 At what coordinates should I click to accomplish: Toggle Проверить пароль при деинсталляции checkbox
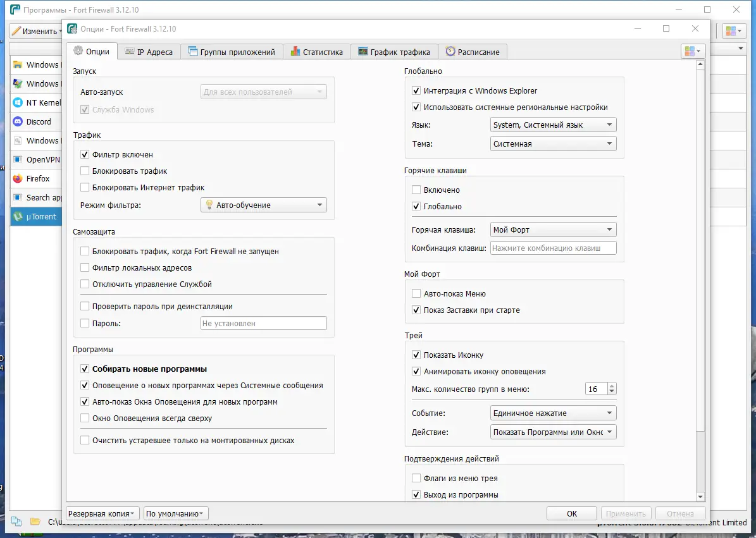tap(85, 306)
